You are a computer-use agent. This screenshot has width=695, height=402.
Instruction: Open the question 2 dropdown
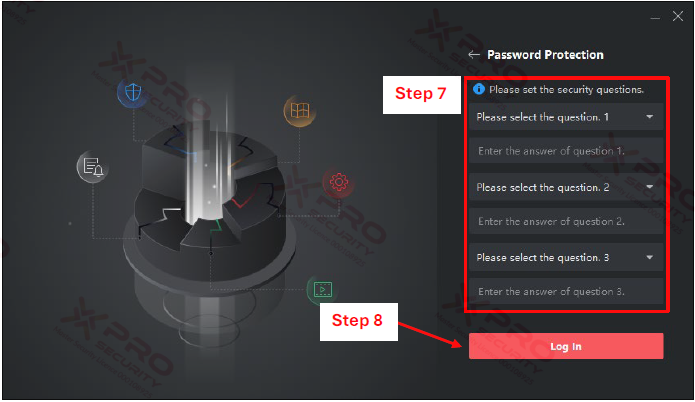pos(566,187)
